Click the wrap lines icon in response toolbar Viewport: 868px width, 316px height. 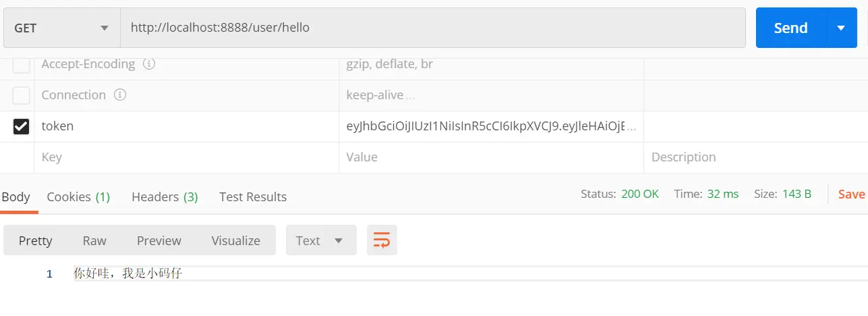(382, 240)
